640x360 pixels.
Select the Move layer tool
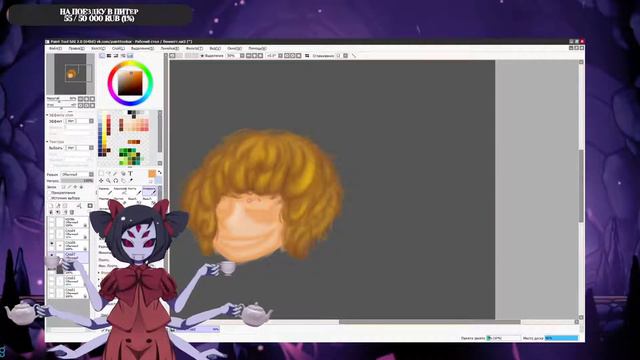(101, 180)
